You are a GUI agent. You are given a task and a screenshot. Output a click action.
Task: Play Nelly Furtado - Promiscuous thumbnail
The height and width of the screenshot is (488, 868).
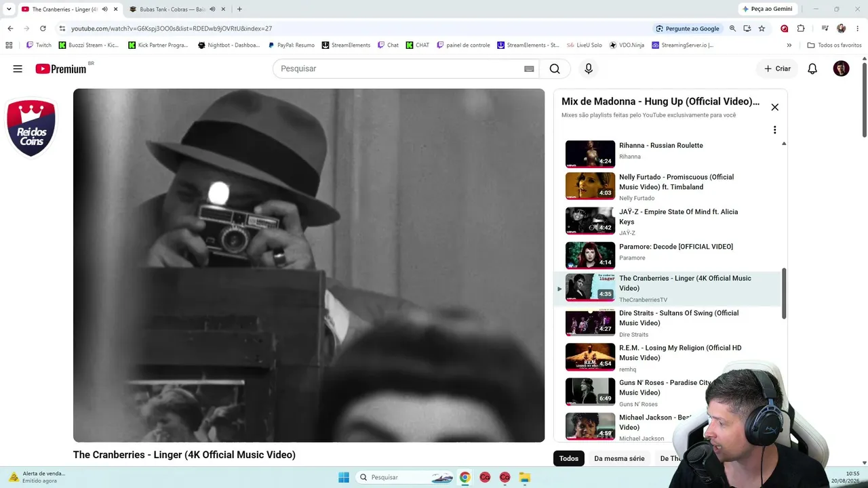tap(590, 186)
